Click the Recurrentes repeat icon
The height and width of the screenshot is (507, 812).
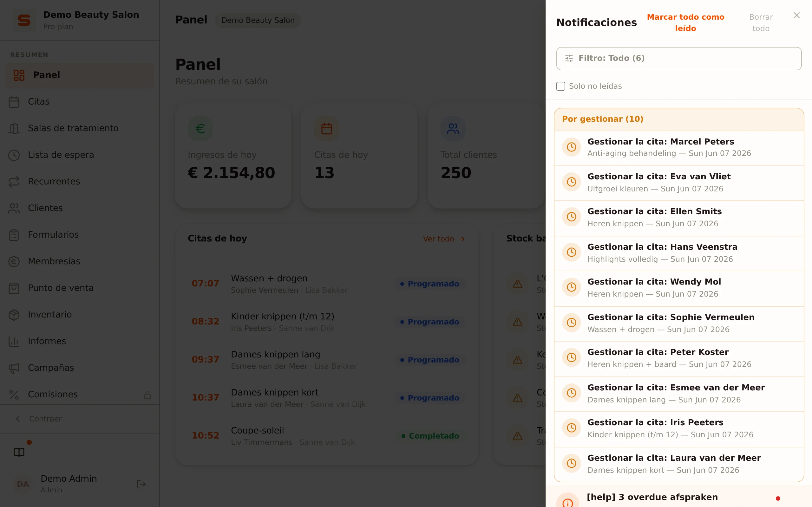click(x=14, y=181)
